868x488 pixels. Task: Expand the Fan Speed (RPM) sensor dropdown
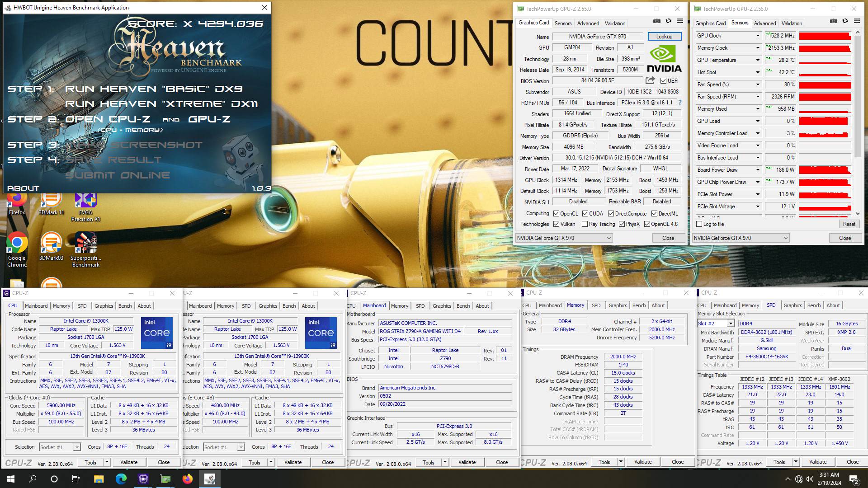pyautogui.click(x=758, y=97)
